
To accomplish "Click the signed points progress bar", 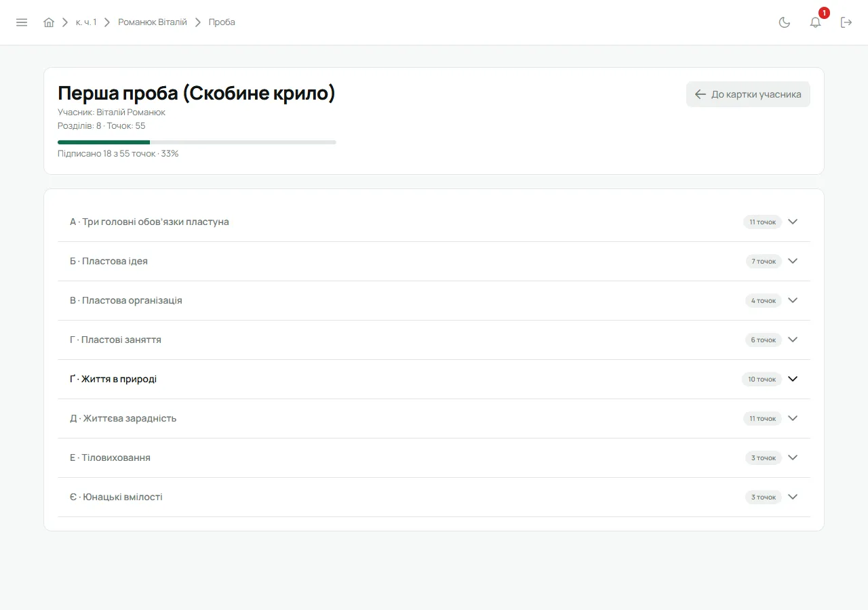I will pyautogui.click(x=197, y=142).
